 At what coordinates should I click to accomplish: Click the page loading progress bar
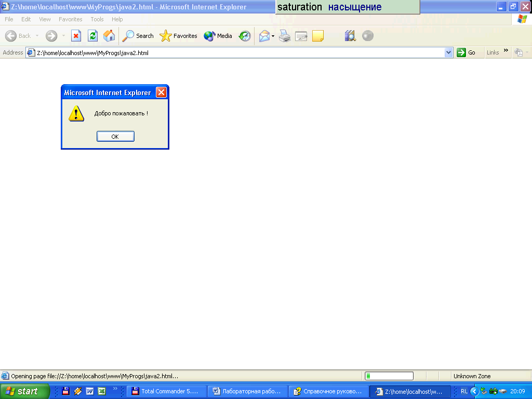click(x=389, y=376)
